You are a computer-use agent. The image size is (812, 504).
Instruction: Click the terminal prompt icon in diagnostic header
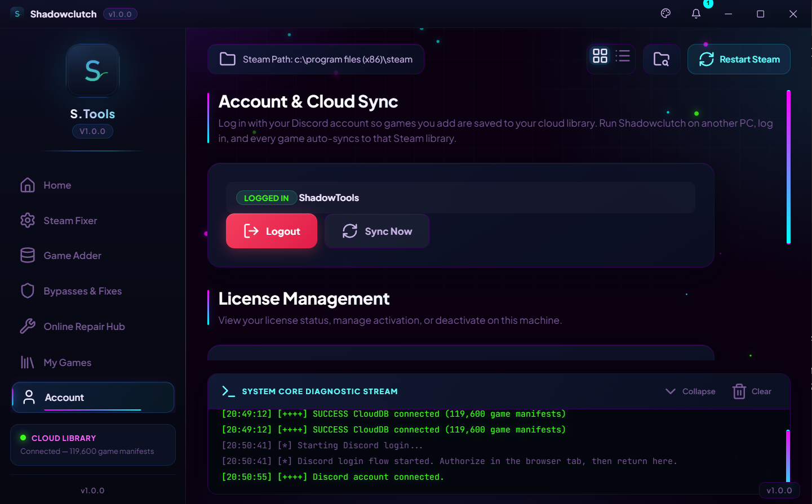coord(228,391)
